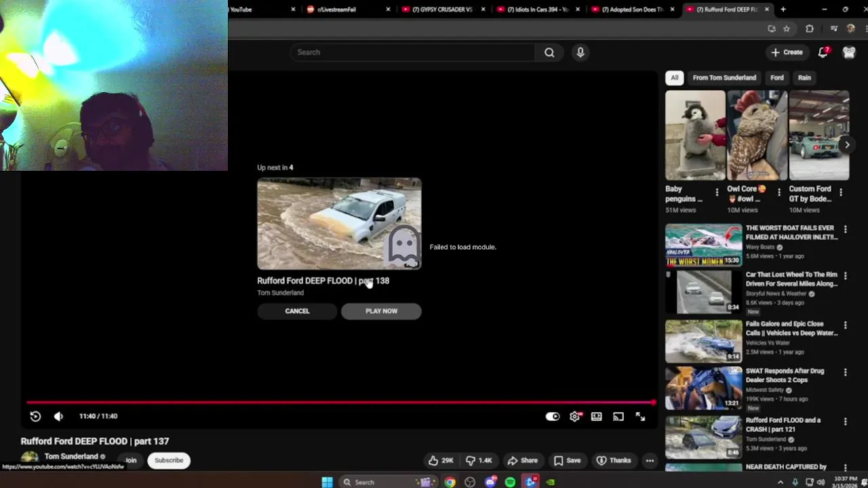Like the video (29K)

tap(440, 460)
